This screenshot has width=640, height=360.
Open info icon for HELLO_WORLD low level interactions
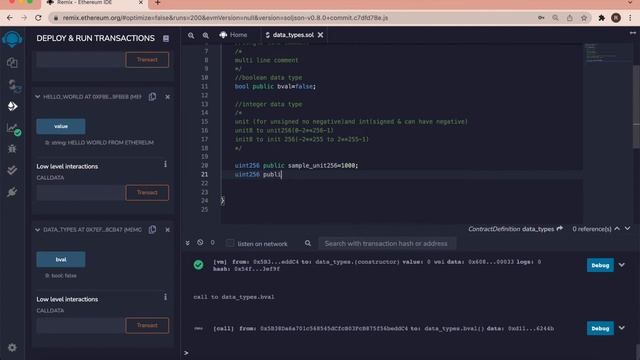pyautogui.click(x=165, y=164)
